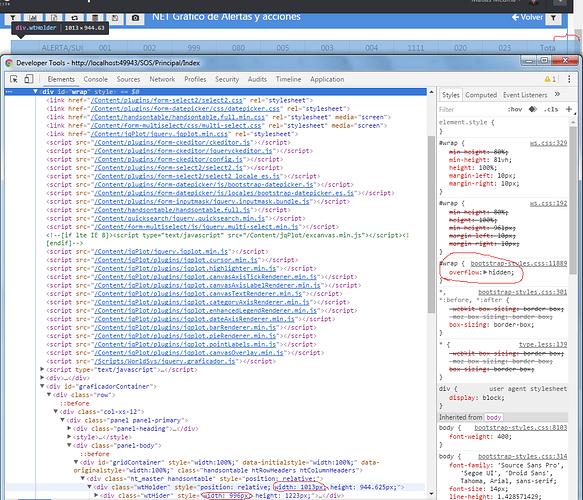
Task: Activate the inspect element picker
Action: (x=14, y=79)
